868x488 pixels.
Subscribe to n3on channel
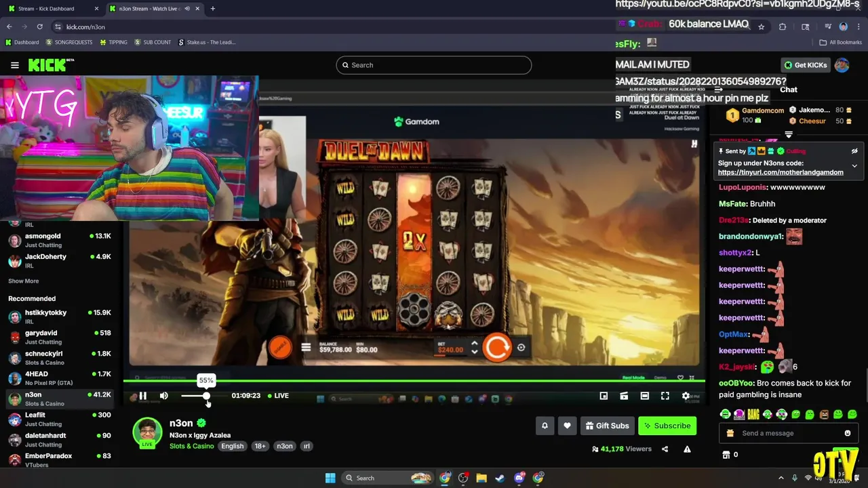667,426
